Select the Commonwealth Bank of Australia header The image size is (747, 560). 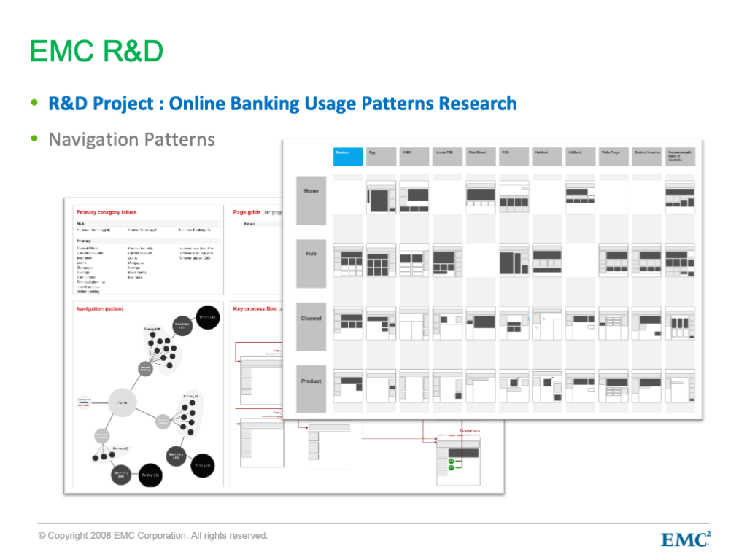coord(680,157)
